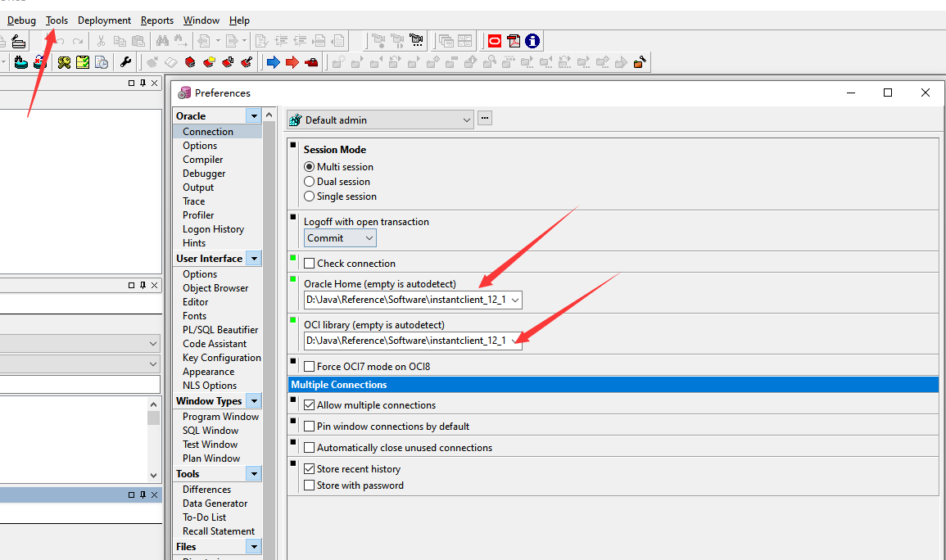Click the macro library camera icon

[x=416, y=41]
